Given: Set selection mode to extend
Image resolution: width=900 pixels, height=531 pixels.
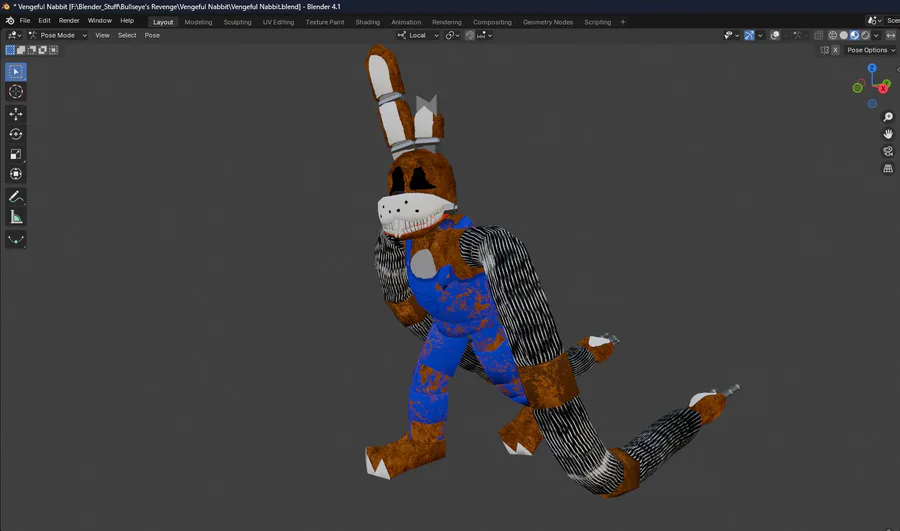Looking at the screenshot, I should click(21, 50).
